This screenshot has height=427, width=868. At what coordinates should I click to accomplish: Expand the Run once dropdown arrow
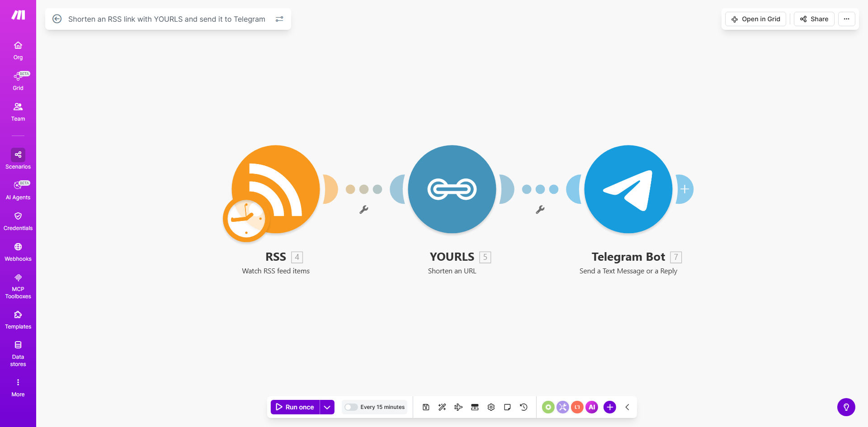[x=327, y=407]
